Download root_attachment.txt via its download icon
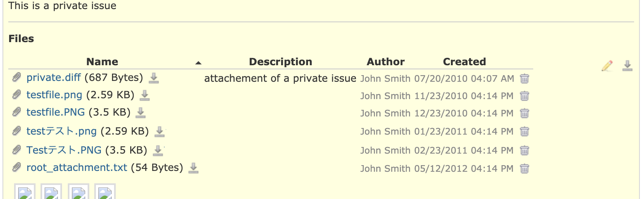 pyautogui.click(x=193, y=168)
